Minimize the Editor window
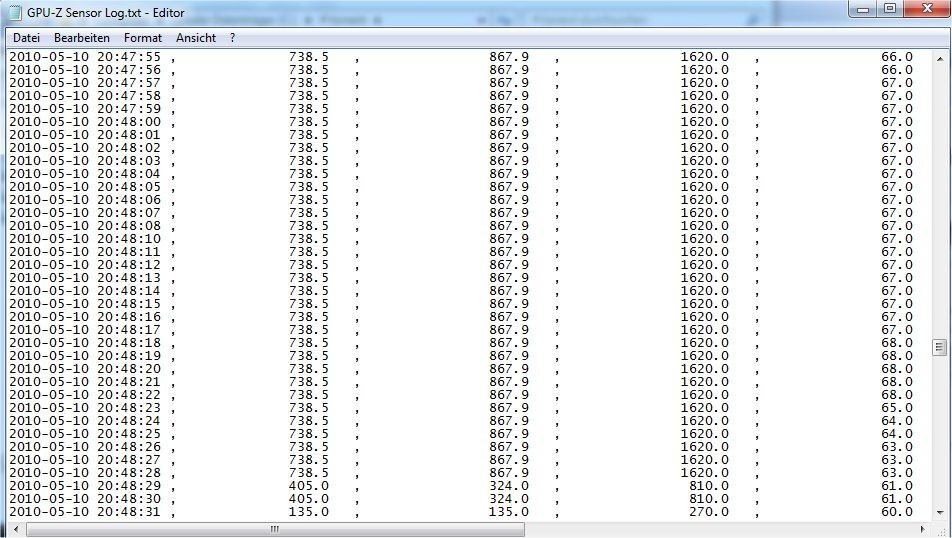Viewport: 952px width, 538px height. click(863, 9)
